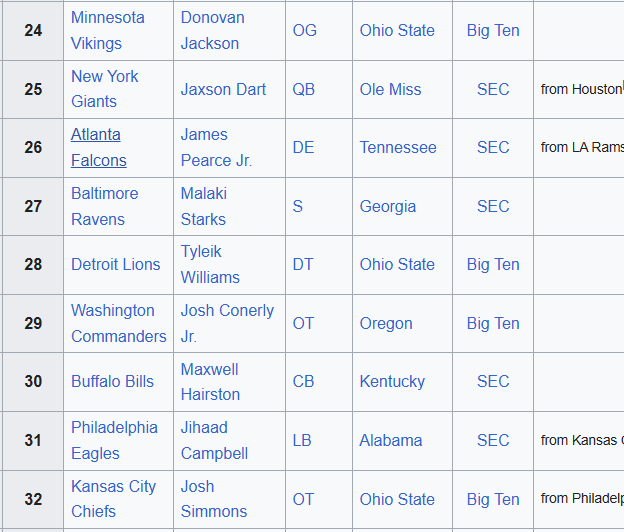Click the Kentucky college link
The width and height of the screenshot is (624, 532).
coord(392,381)
